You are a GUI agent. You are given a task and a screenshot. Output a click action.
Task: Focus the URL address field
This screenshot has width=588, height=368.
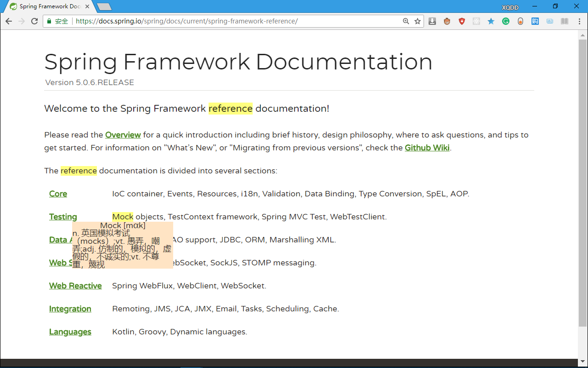237,21
